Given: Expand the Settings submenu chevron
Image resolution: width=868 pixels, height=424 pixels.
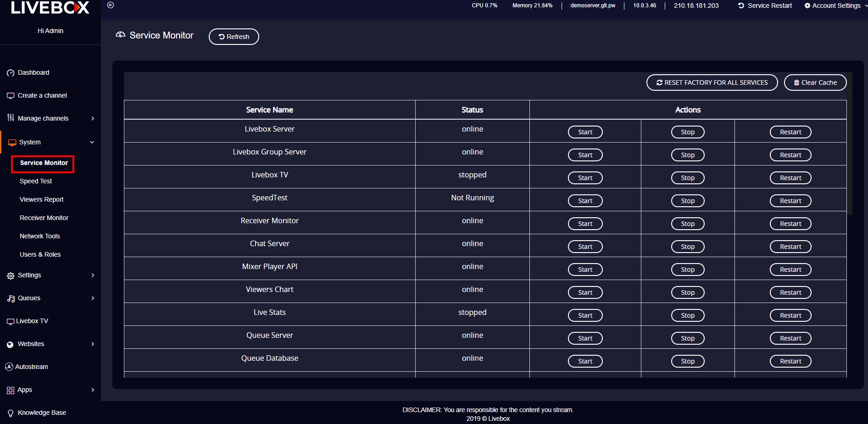Looking at the screenshot, I should (93, 275).
